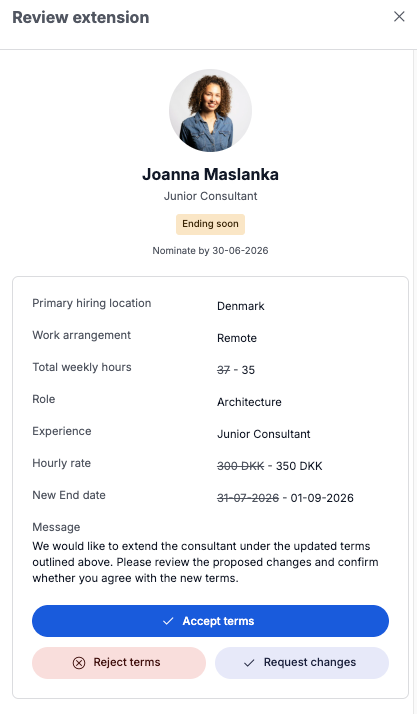417x714 pixels.
Task: Click the Remote work arrangement value
Action: tap(237, 338)
